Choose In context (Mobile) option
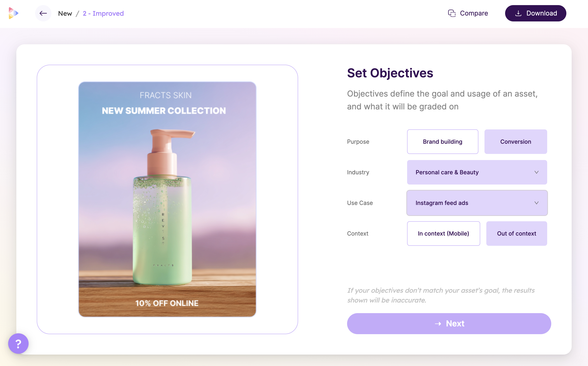The image size is (588, 366). point(443,234)
